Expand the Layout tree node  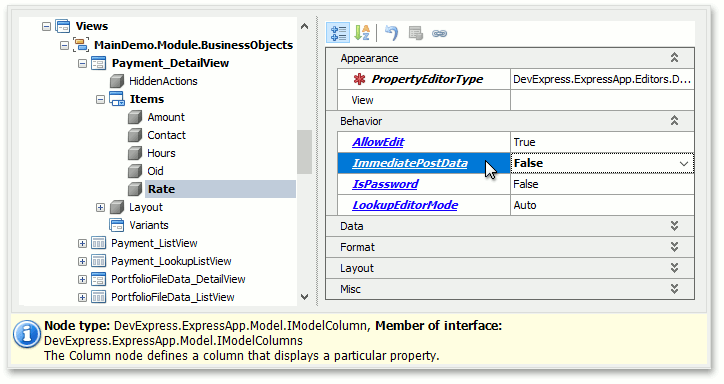(x=100, y=207)
